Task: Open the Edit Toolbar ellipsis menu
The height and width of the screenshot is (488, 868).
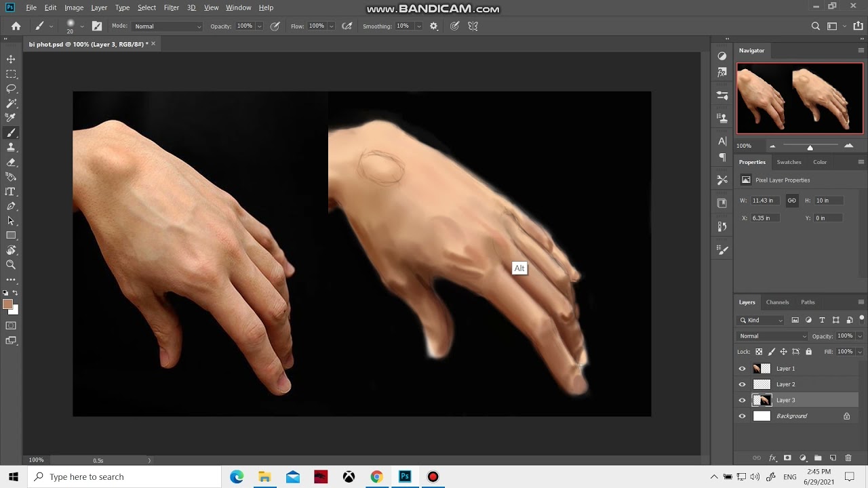Action: coord(11,279)
